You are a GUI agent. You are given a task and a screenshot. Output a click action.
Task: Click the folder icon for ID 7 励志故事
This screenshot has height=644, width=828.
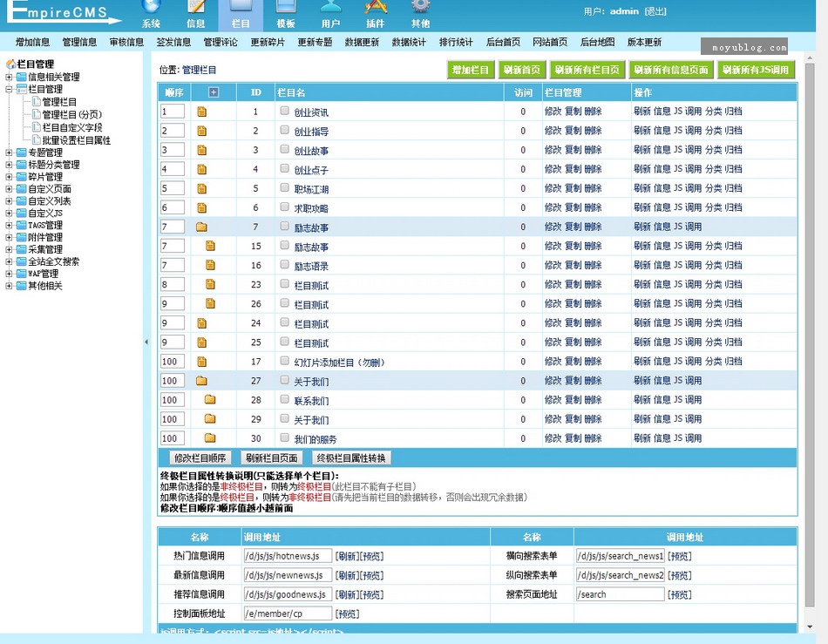point(201,227)
